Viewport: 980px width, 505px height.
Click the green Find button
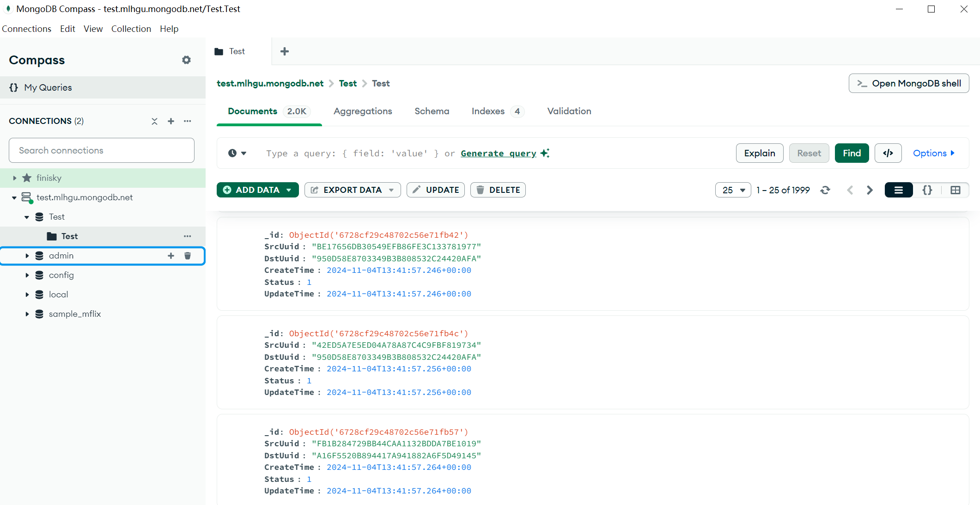(x=852, y=153)
